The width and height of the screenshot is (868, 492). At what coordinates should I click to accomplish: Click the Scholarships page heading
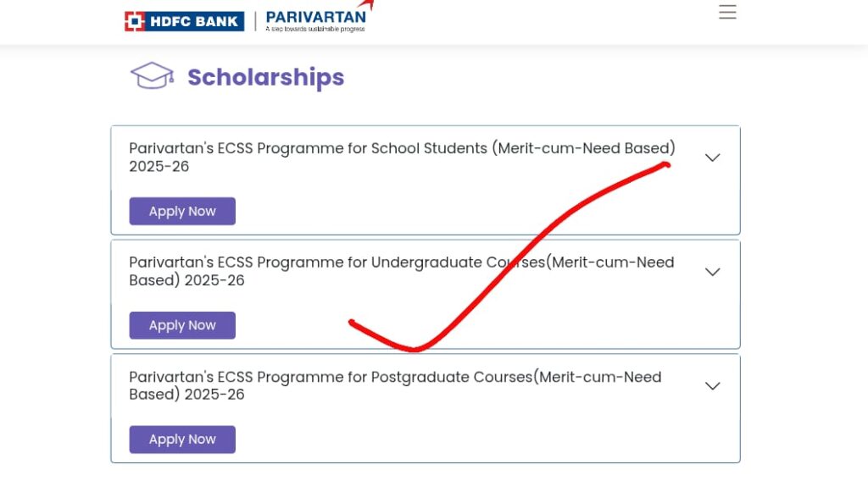(265, 77)
